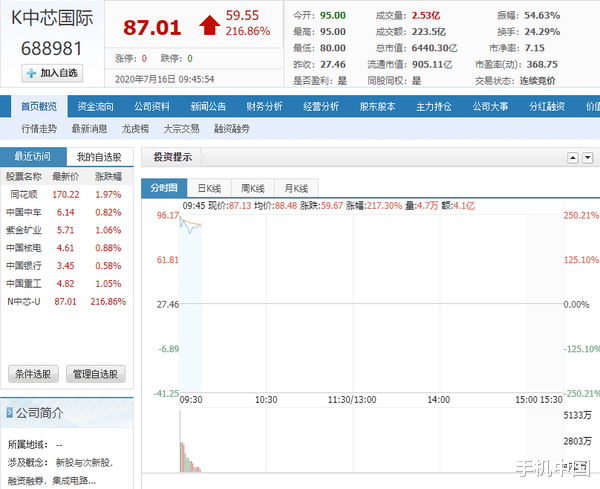600x489 pixels.
Task: Select the 分时图 chart tab
Action: [164, 188]
